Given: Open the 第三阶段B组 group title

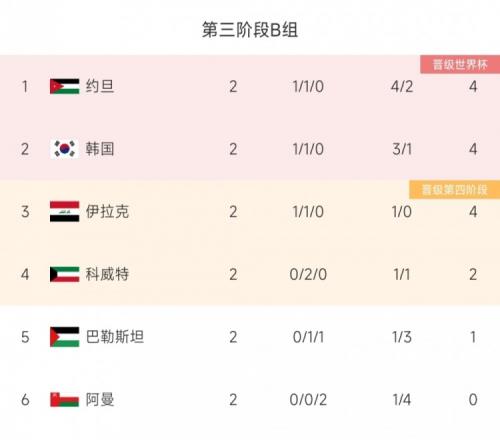Looking at the screenshot, I should click(250, 30).
